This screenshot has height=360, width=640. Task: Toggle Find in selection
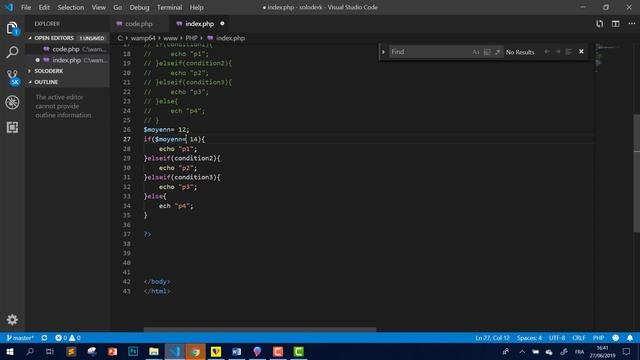(569, 52)
